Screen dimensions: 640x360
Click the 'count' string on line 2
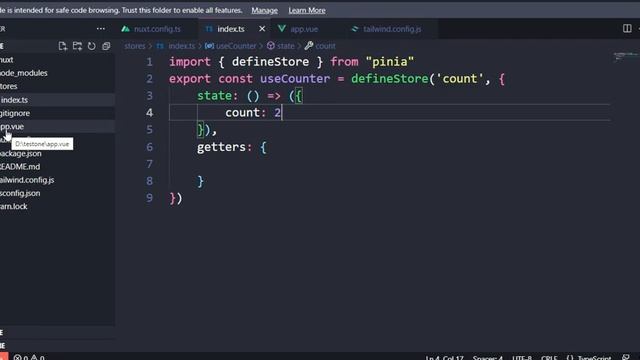coord(460,79)
